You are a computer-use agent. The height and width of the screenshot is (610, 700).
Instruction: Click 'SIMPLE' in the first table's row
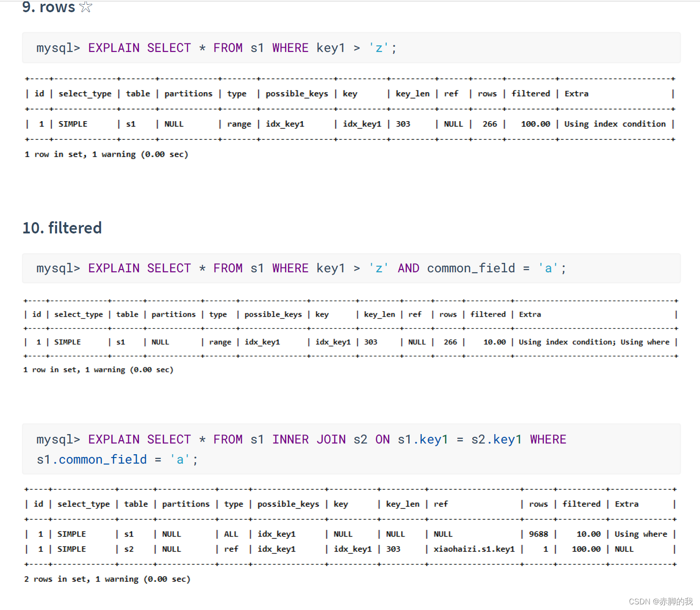click(72, 124)
